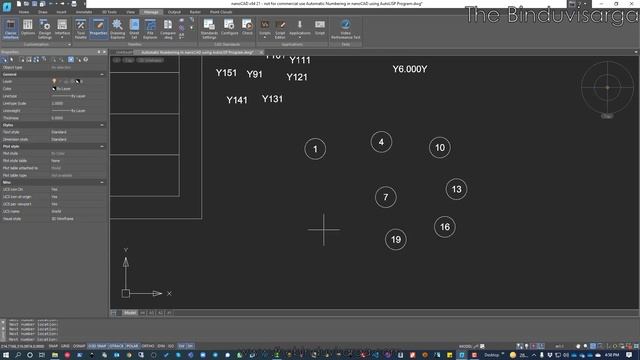Collapse the Misc properties section

point(102,182)
